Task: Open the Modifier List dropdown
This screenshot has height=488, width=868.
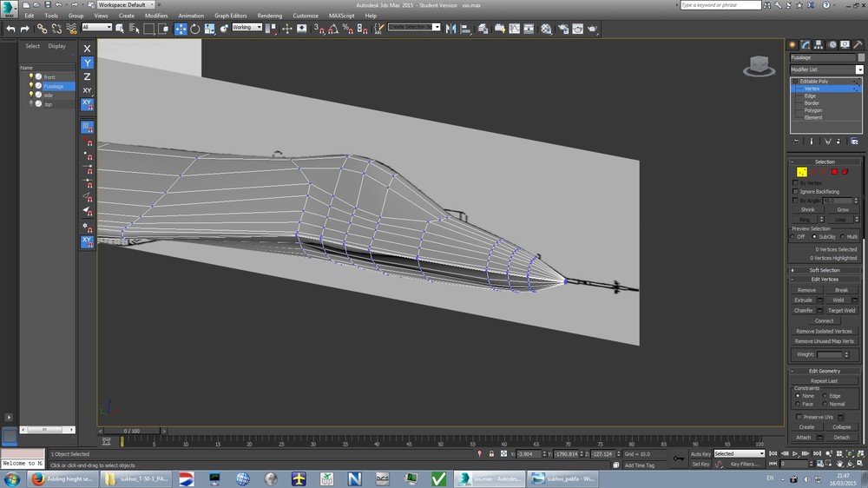Action: click(x=826, y=69)
